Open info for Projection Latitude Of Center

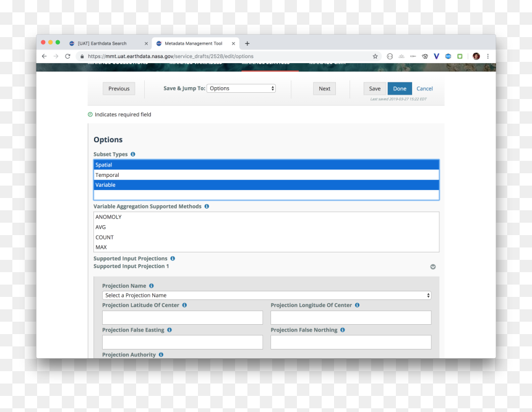(x=184, y=305)
